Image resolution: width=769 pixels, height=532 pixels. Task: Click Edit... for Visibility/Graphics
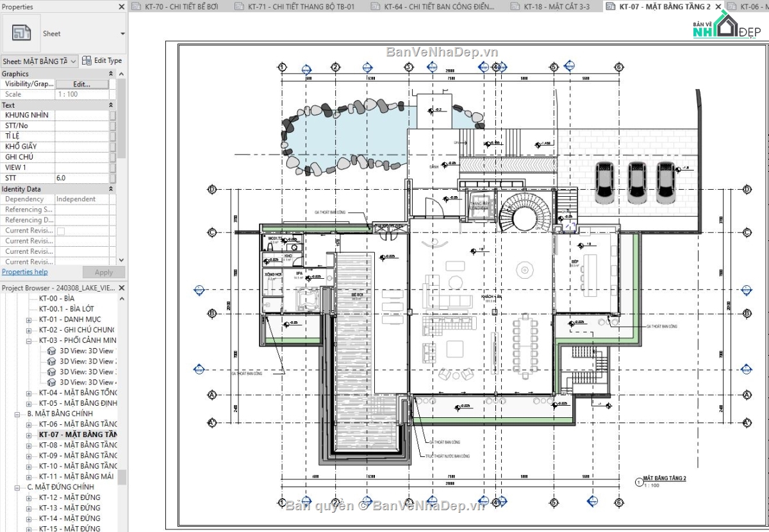(x=81, y=84)
